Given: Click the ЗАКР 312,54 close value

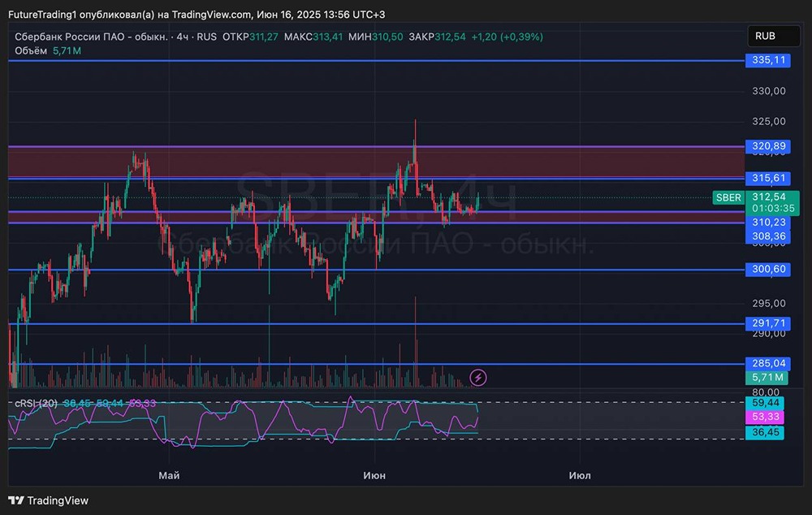Looking at the screenshot, I should pyautogui.click(x=437, y=37).
